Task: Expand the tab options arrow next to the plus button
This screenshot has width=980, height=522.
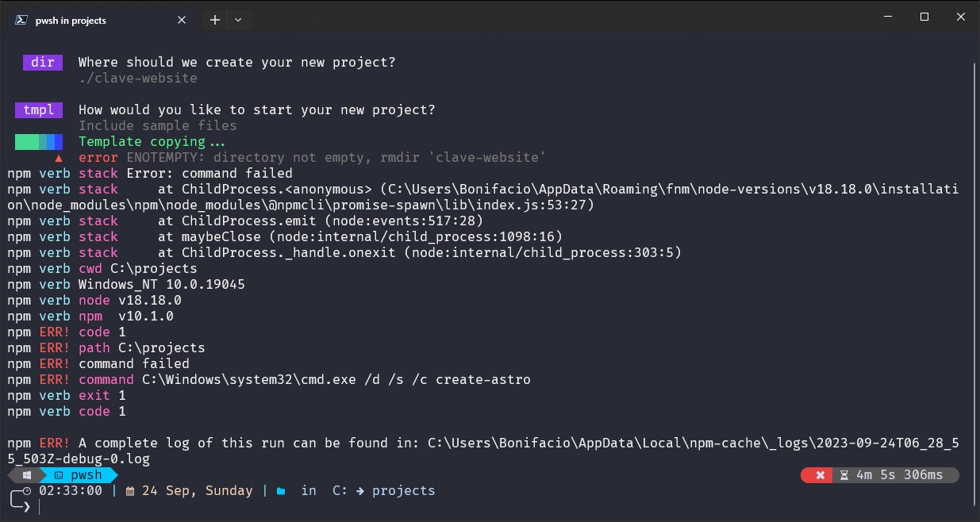Action: 236,19
